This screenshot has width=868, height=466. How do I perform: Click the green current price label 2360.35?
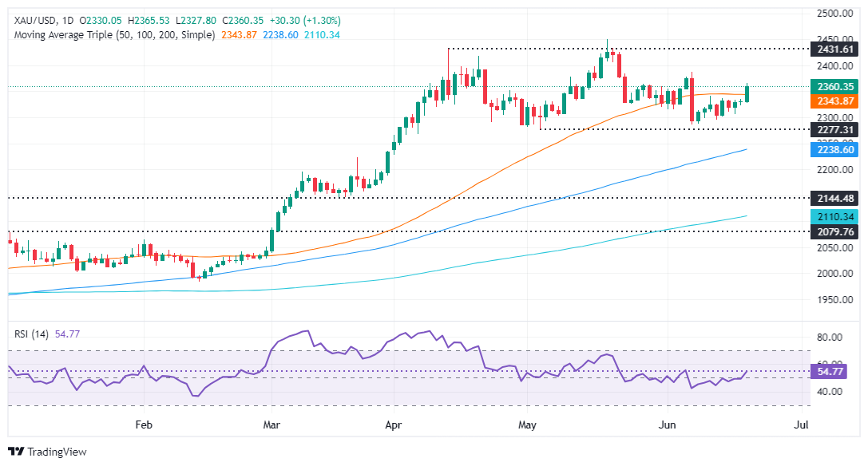click(x=834, y=87)
